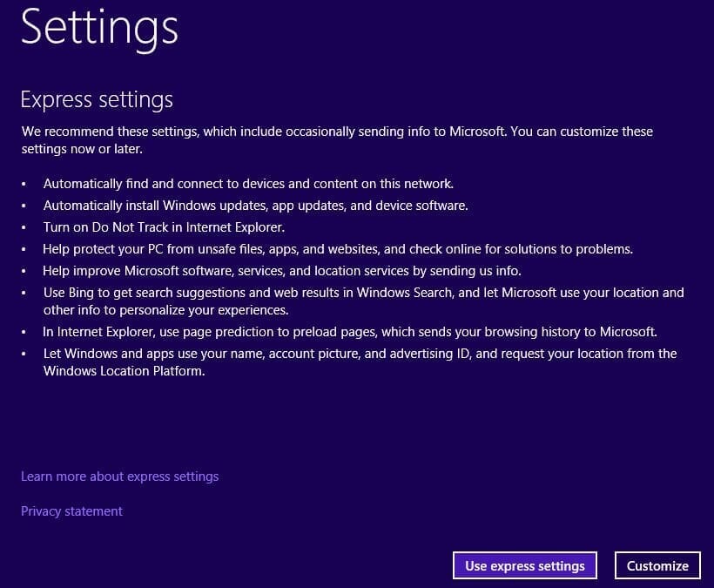This screenshot has height=588, width=714.
Task: Open Learn more about express settings link
Action: tap(119, 476)
